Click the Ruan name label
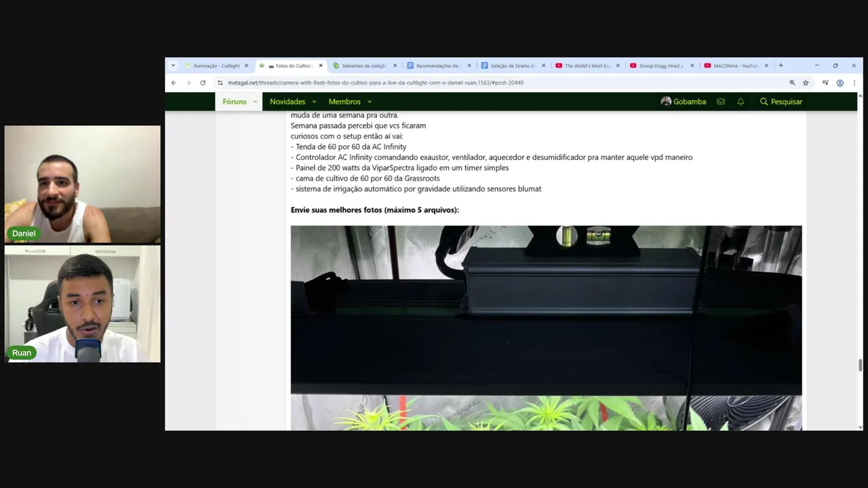Viewport: 868px width, 488px height. pos(22,352)
